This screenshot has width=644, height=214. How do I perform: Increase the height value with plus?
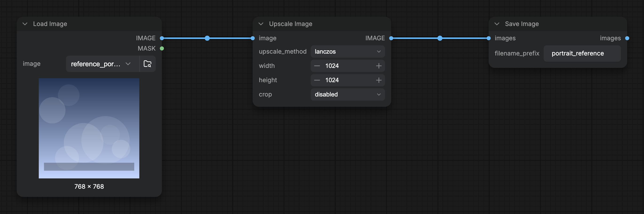pyautogui.click(x=379, y=80)
